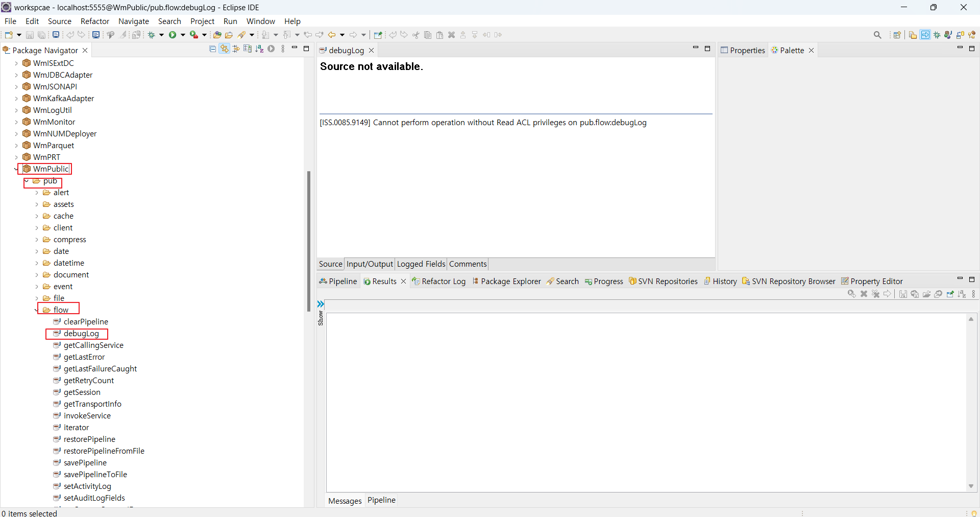Click the Show double-chevron icon in Results

pyautogui.click(x=321, y=304)
